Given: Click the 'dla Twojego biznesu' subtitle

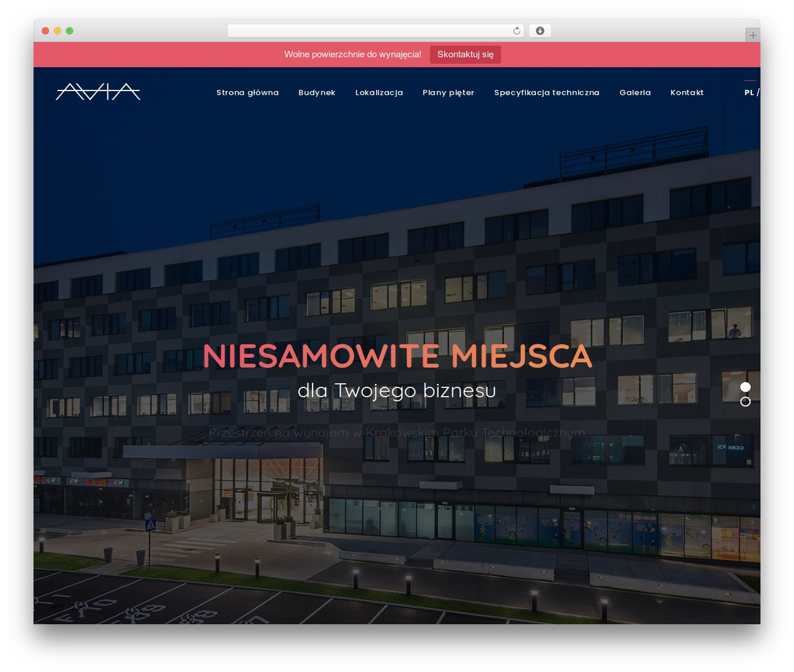Looking at the screenshot, I should point(397,391).
